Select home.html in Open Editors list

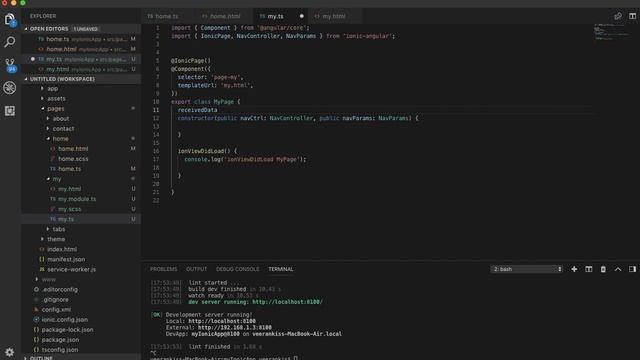pos(81,49)
